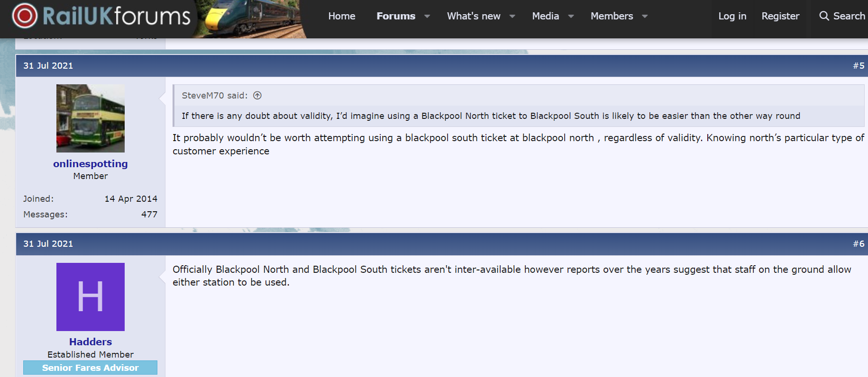Click the Senior Fares Advisor banner
Viewport: 868px width, 377px height.
coord(91,368)
